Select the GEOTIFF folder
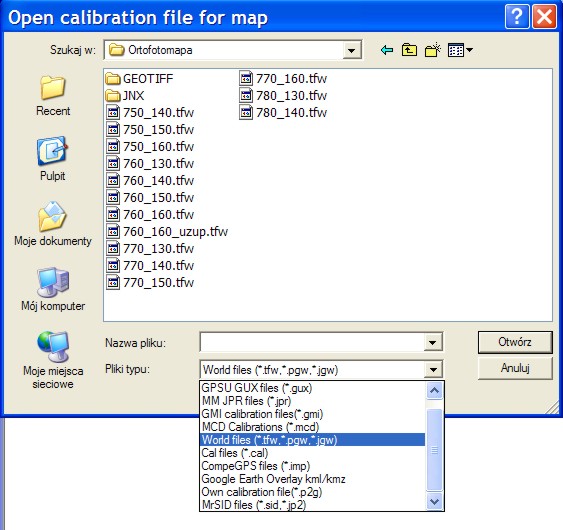This screenshot has width=563, height=530. click(x=139, y=78)
